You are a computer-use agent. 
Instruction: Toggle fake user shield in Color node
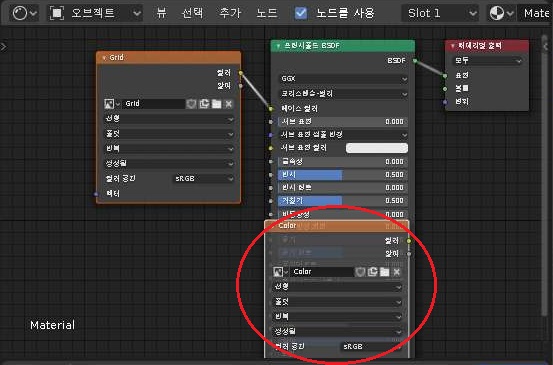pos(360,272)
